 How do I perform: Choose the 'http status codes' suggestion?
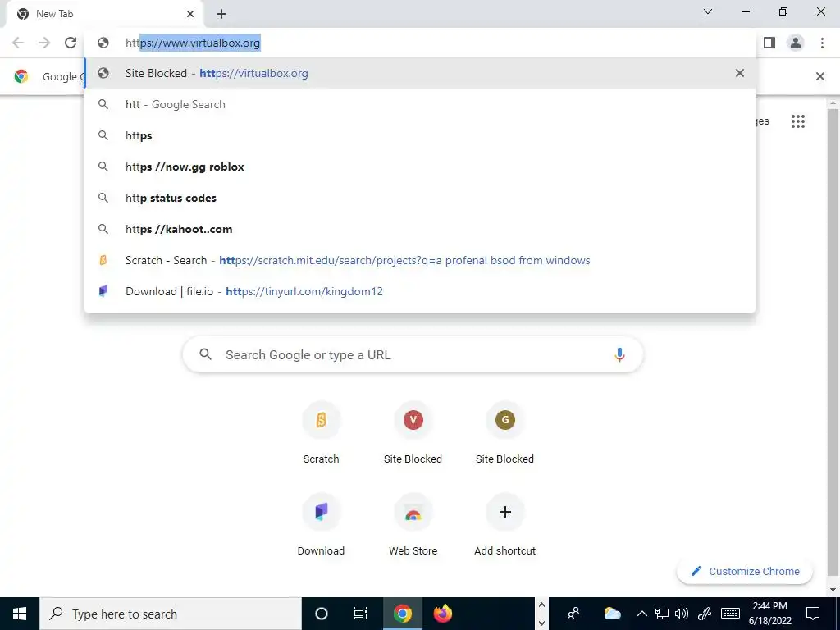tap(420, 198)
